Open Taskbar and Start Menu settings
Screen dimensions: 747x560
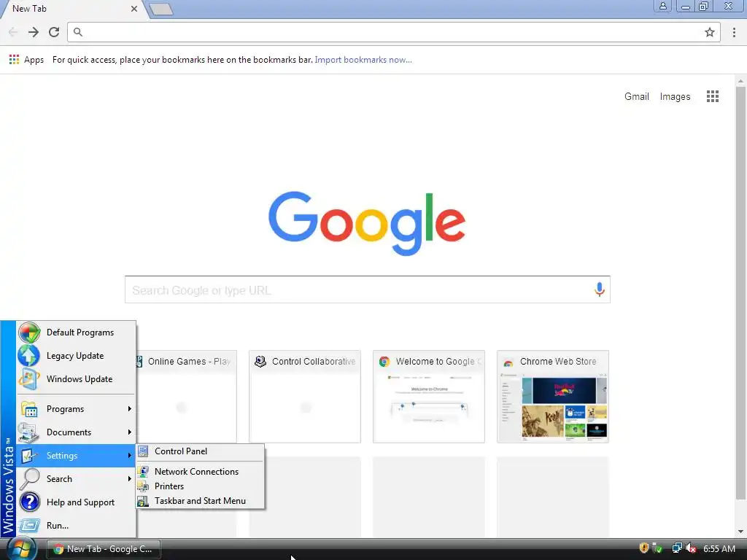click(200, 501)
